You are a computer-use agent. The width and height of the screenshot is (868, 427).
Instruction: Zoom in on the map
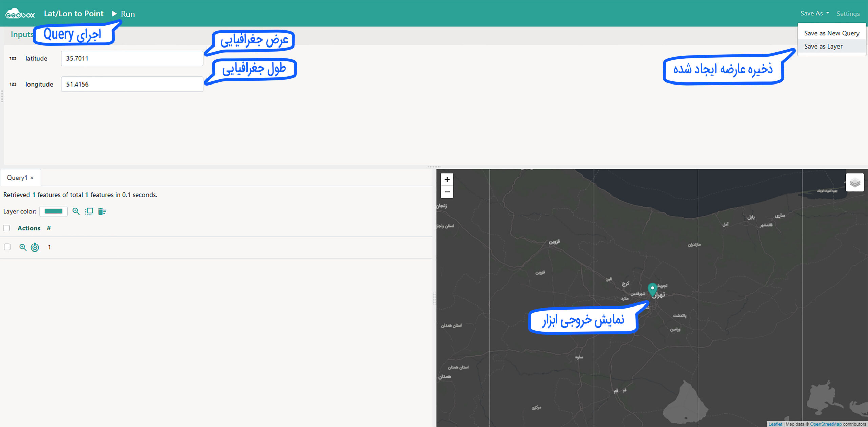point(447,180)
